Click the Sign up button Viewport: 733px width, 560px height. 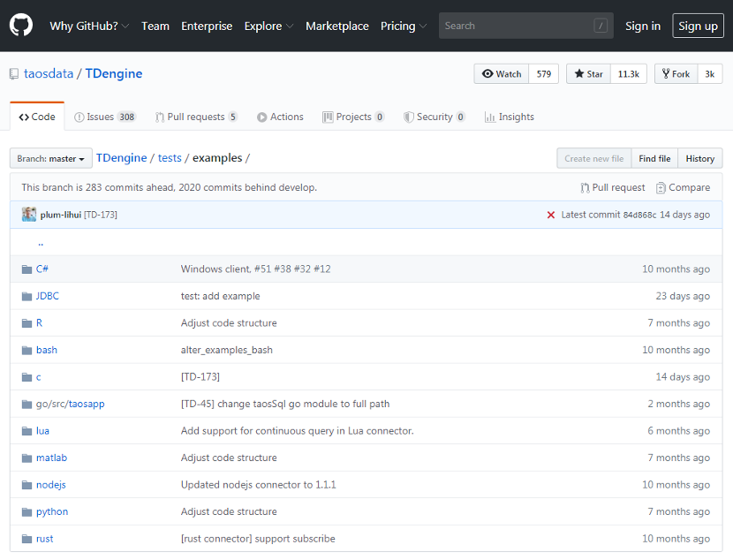698,26
